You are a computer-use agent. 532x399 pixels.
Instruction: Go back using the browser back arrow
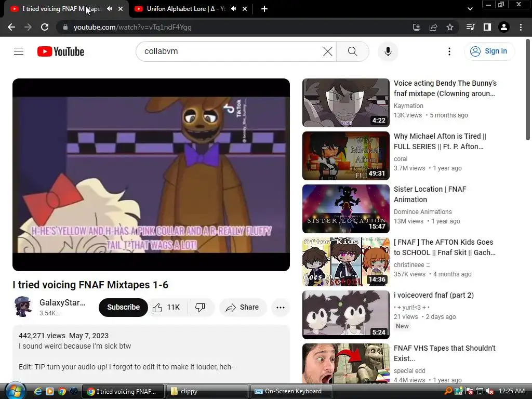coord(11,27)
